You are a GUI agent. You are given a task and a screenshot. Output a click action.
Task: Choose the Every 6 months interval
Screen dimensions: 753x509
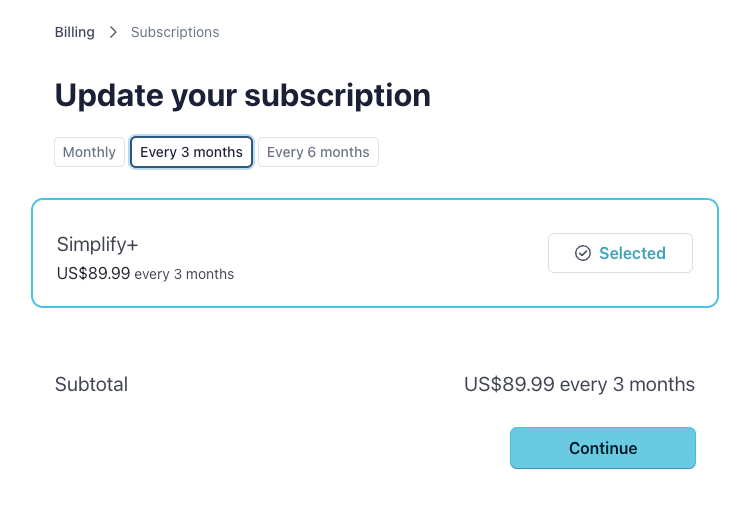click(x=318, y=152)
